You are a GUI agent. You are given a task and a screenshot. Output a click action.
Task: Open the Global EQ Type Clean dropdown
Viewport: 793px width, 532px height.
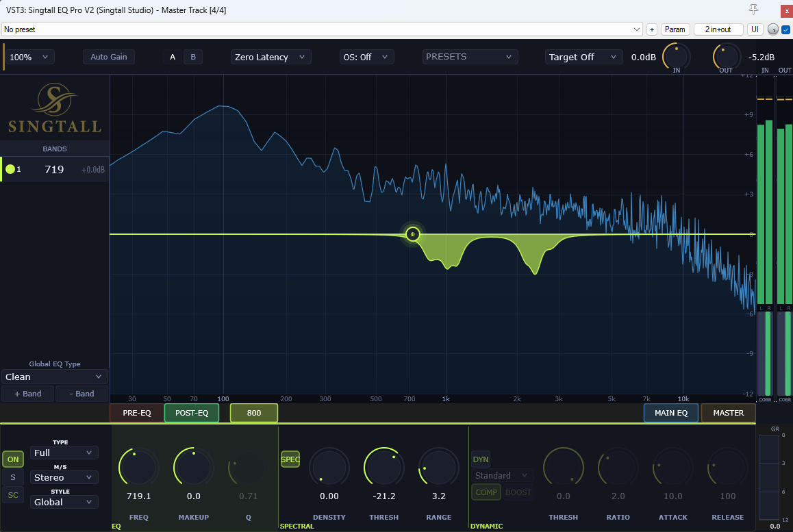[x=54, y=377]
